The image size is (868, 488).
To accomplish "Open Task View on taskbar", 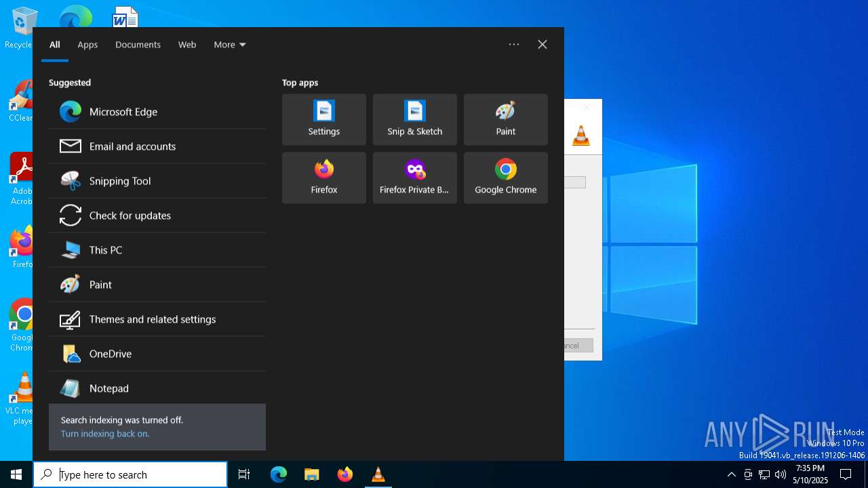I will tap(244, 474).
